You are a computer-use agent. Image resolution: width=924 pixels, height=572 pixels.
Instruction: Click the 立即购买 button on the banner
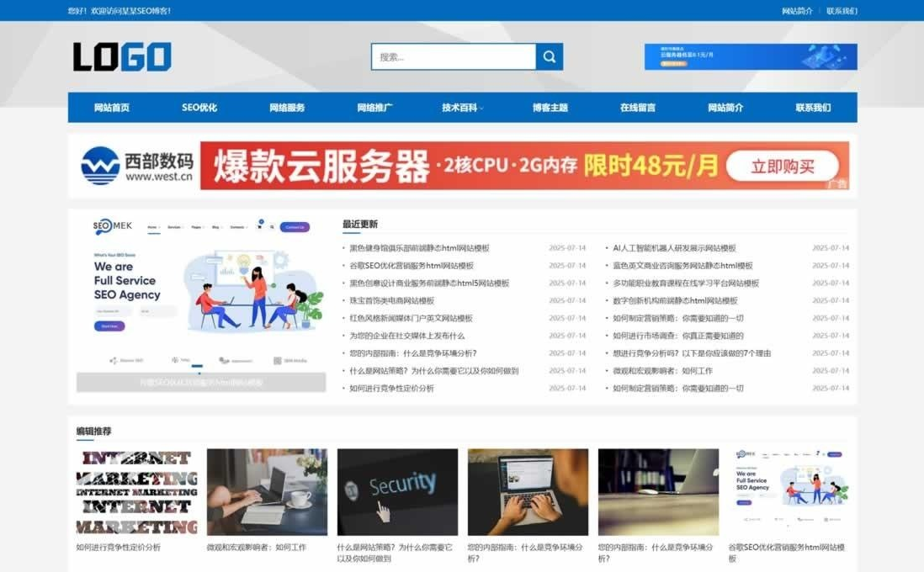[783, 166]
